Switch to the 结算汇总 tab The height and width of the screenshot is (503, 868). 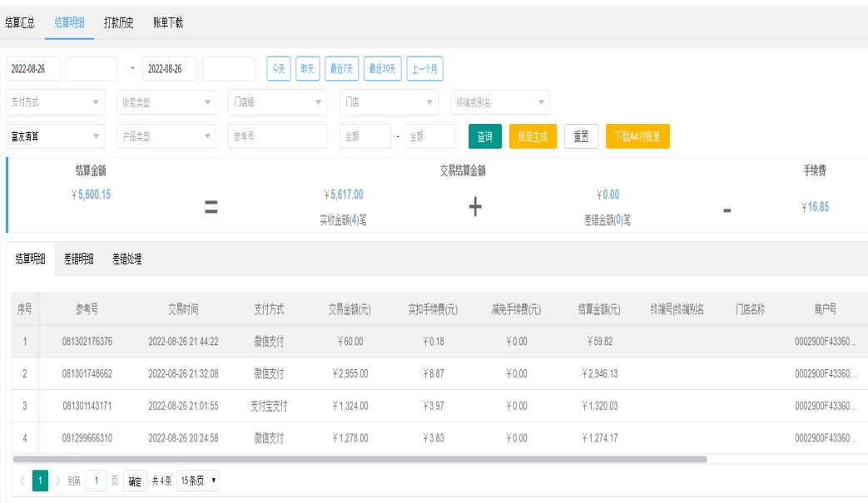[20, 22]
